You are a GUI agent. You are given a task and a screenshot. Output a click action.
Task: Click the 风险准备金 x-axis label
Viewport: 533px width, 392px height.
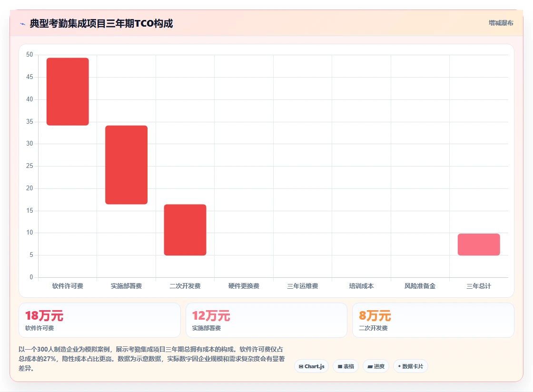(x=420, y=286)
